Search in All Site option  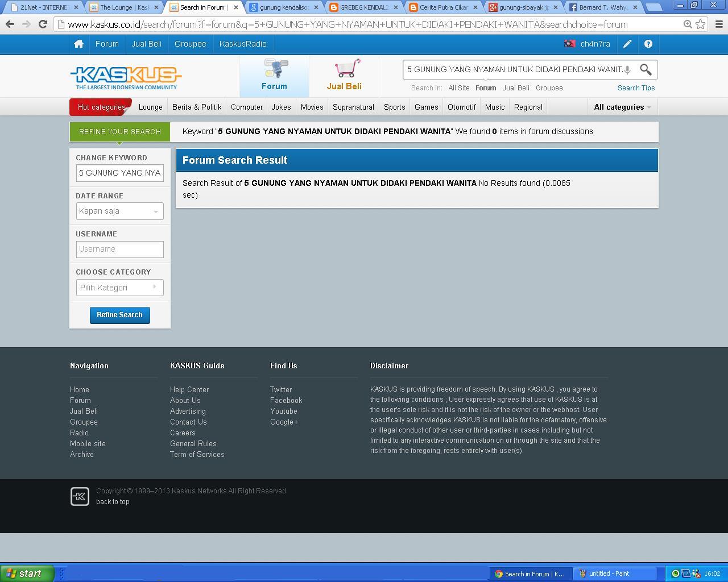point(459,88)
